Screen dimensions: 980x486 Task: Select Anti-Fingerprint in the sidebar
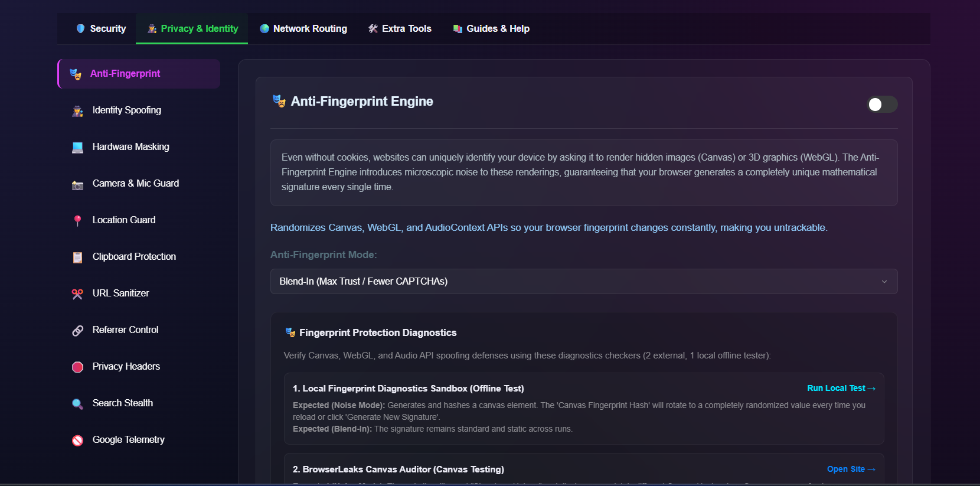coord(139,74)
